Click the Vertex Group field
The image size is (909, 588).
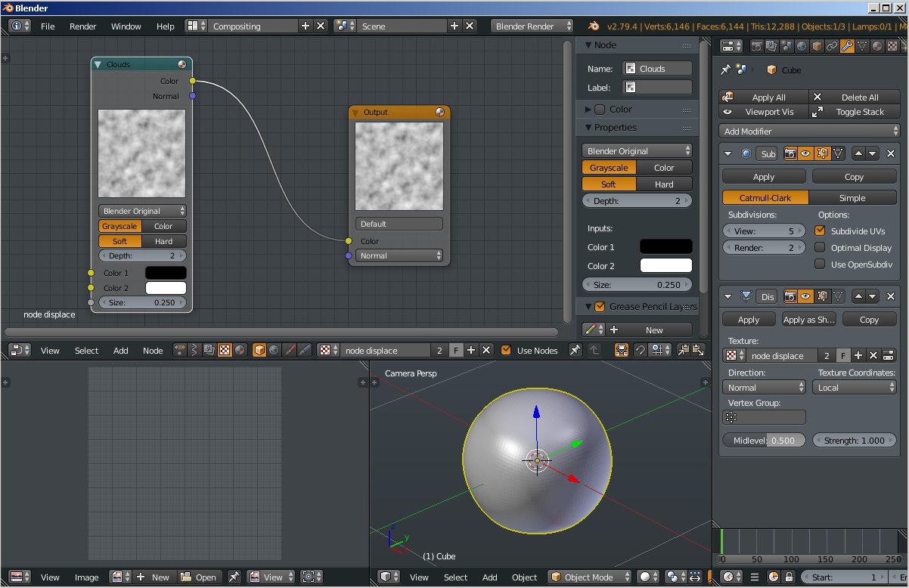[764, 417]
